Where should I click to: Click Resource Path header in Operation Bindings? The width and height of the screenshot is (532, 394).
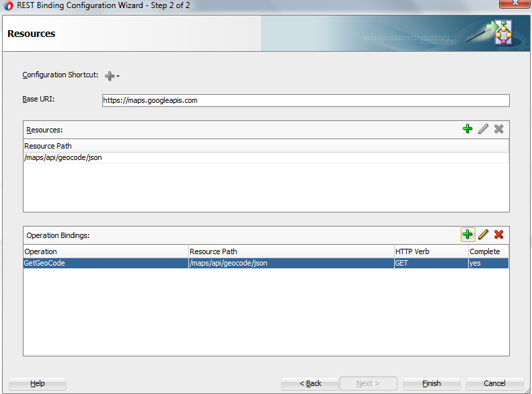[291, 251]
